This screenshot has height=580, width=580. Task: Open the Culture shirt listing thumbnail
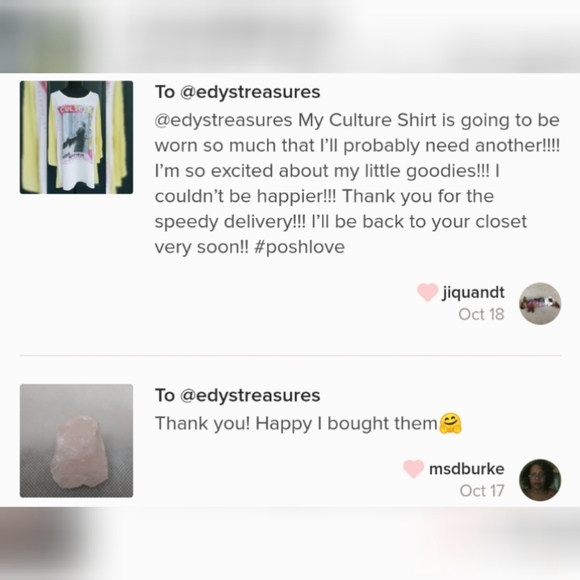(76, 137)
